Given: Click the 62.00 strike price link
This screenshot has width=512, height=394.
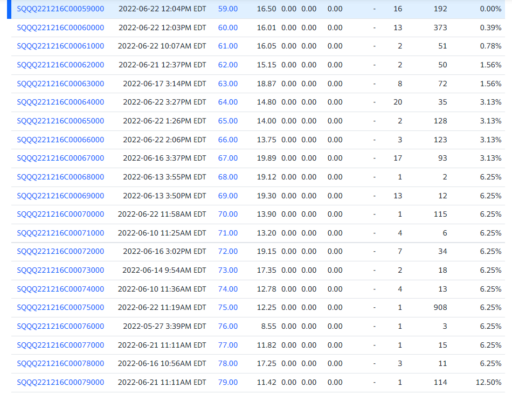Looking at the screenshot, I should [228, 65].
